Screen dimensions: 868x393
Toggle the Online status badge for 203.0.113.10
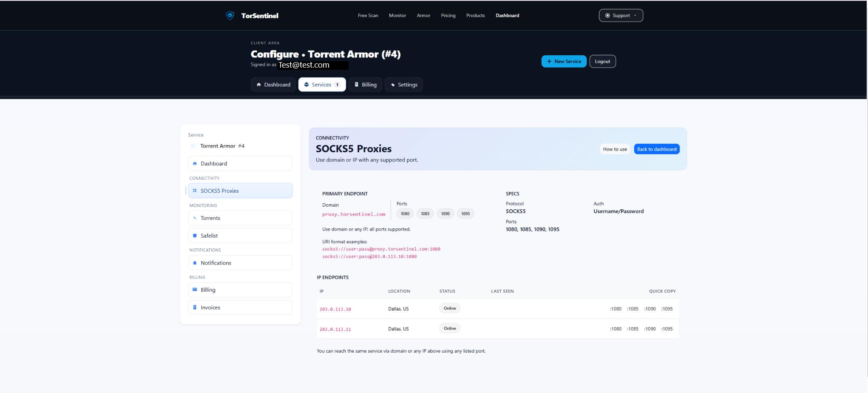coord(450,308)
